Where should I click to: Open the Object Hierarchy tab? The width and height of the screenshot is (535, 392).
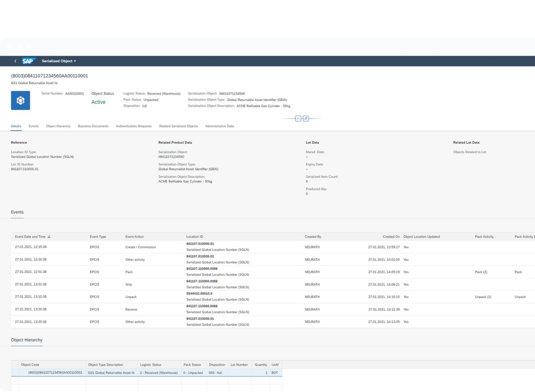[x=58, y=126]
